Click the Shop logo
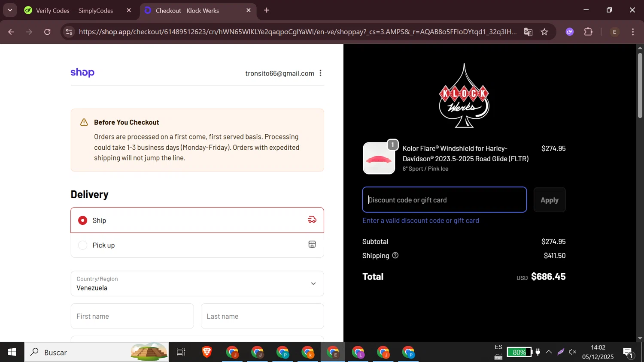Image resolution: width=644 pixels, height=362 pixels. coord(82,72)
